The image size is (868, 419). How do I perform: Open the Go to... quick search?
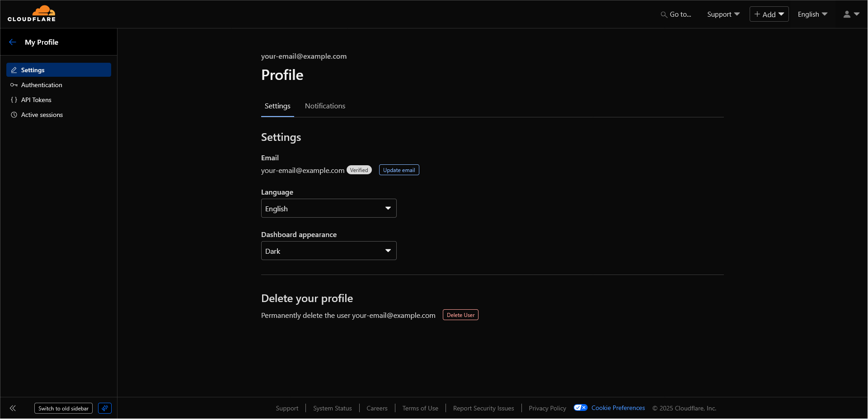[676, 14]
